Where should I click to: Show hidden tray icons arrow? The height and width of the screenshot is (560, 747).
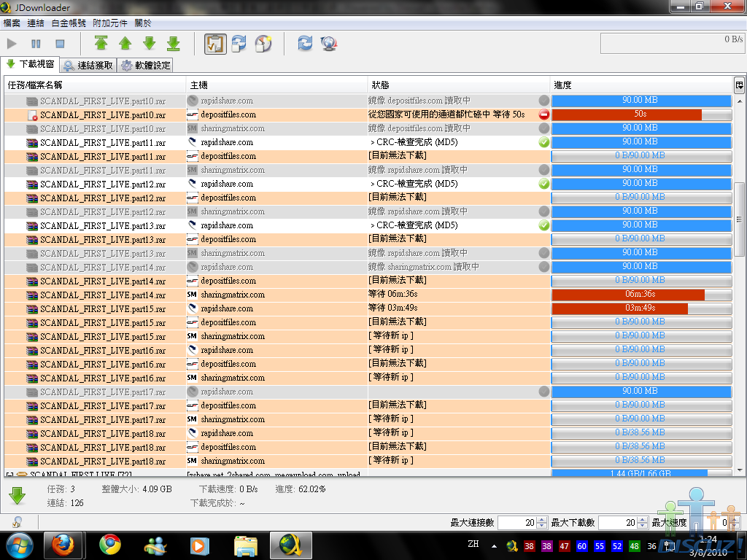point(494,546)
